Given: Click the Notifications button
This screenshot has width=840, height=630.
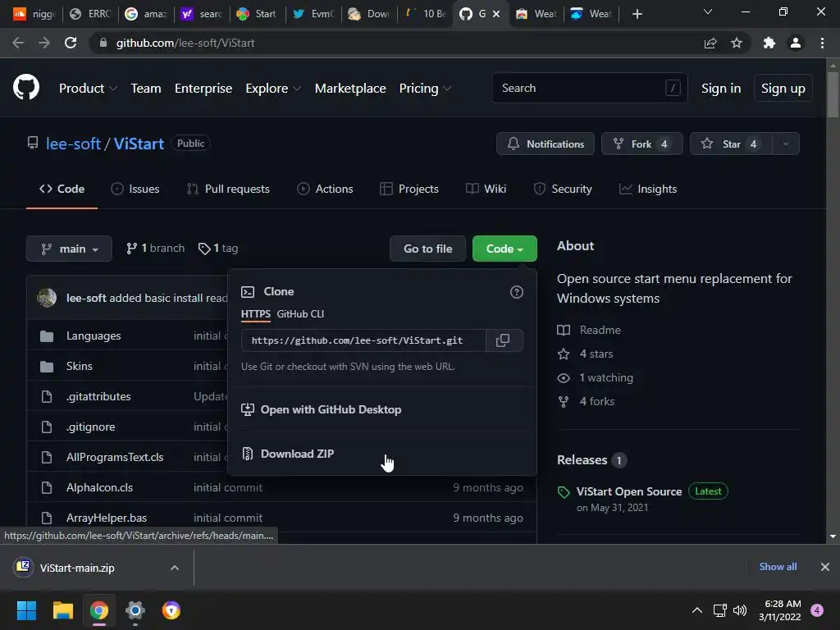Looking at the screenshot, I should [x=546, y=144].
